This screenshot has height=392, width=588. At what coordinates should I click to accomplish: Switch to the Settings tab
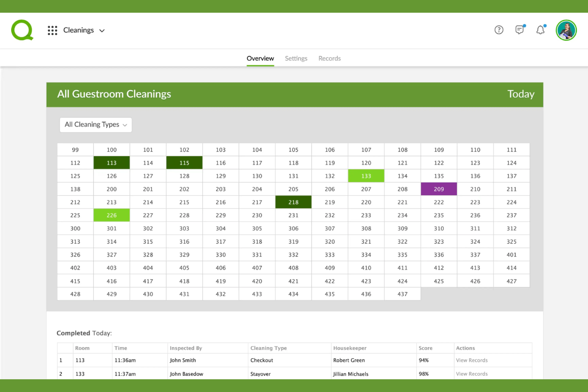tap(296, 58)
